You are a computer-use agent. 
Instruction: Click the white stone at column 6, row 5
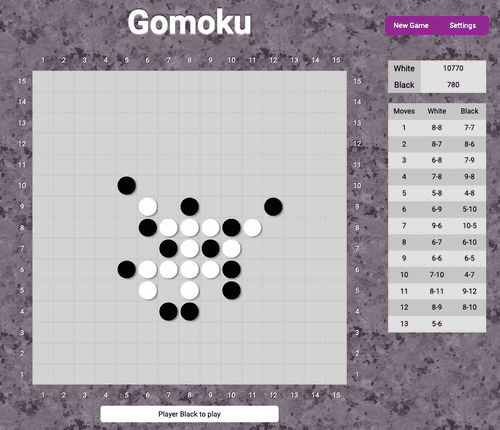[x=148, y=290]
